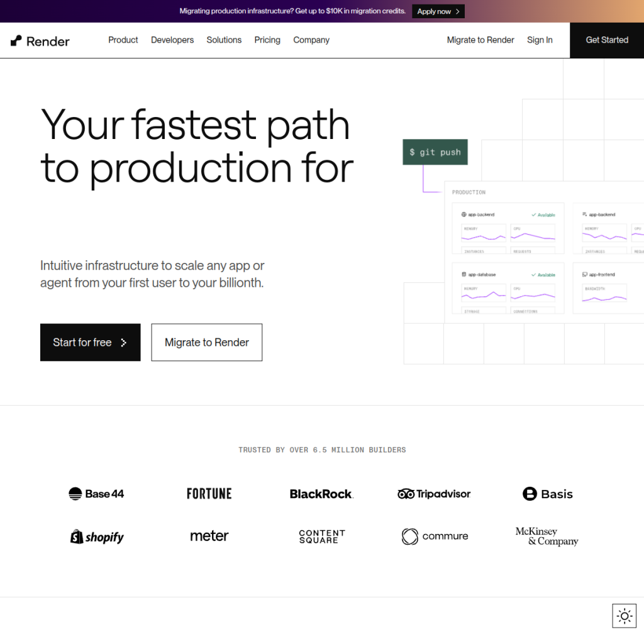The width and height of the screenshot is (644, 644).
Task: Click the PRODUCTION label in the illustration
Action: 468,192
